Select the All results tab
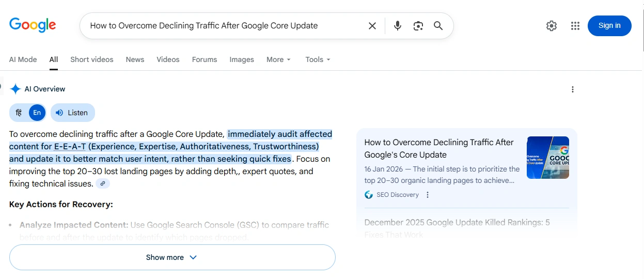The width and height of the screenshot is (644, 279). [54, 59]
